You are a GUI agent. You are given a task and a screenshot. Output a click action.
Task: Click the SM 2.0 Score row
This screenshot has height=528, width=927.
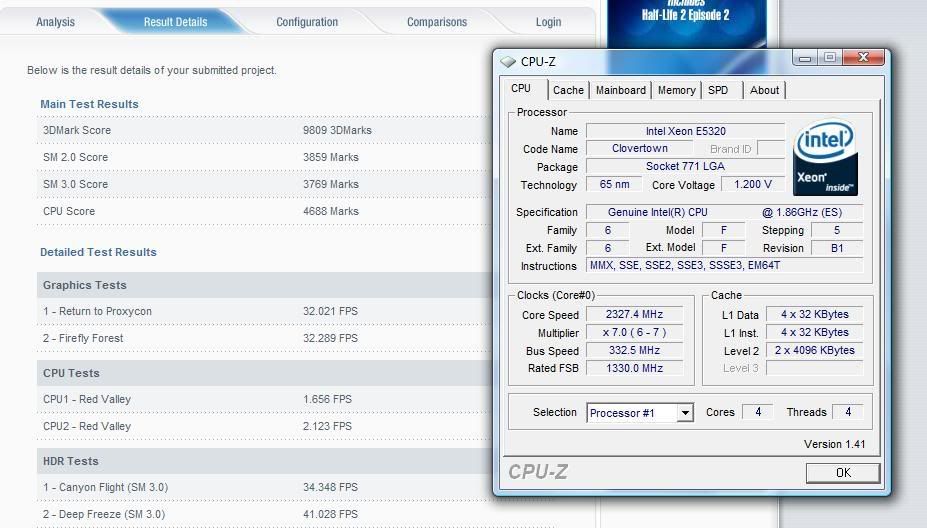click(x=264, y=157)
